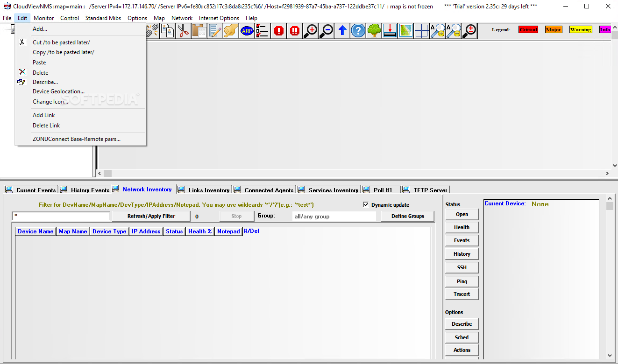Click the icon beside Describe menu entry
This screenshot has width=618, height=364.
point(21,82)
